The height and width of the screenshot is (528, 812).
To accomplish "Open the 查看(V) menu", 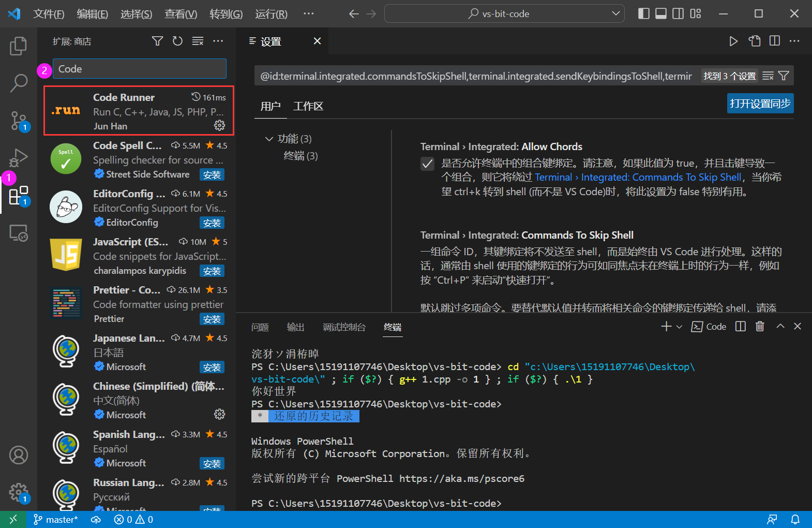I will pyautogui.click(x=181, y=14).
